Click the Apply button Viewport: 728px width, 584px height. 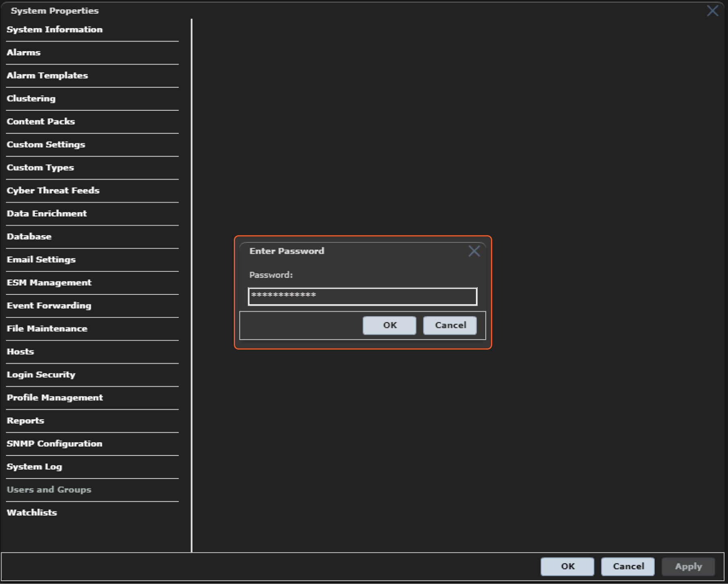click(x=688, y=567)
